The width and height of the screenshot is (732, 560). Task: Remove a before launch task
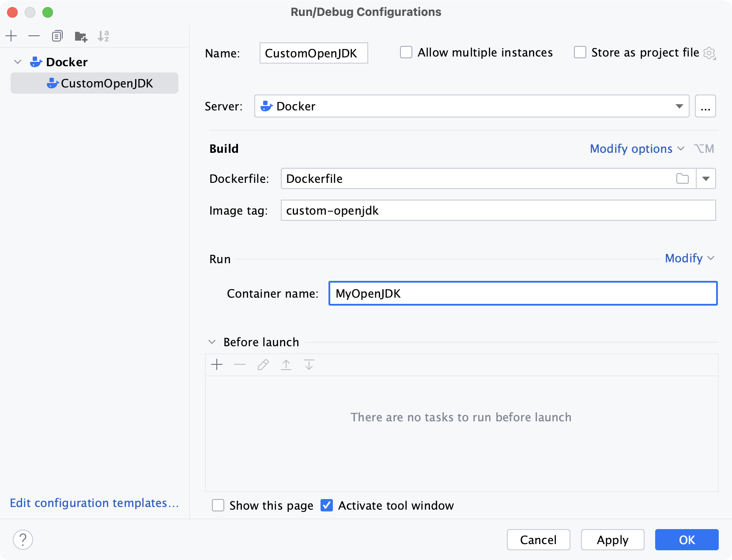(x=240, y=365)
